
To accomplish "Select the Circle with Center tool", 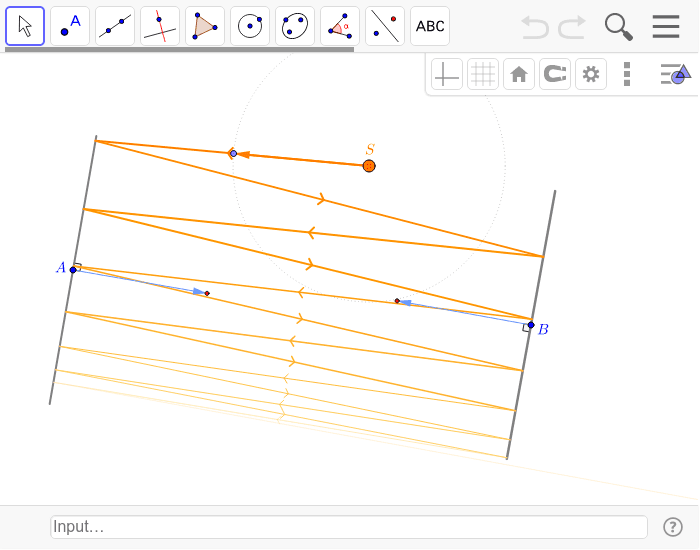I will (x=250, y=26).
